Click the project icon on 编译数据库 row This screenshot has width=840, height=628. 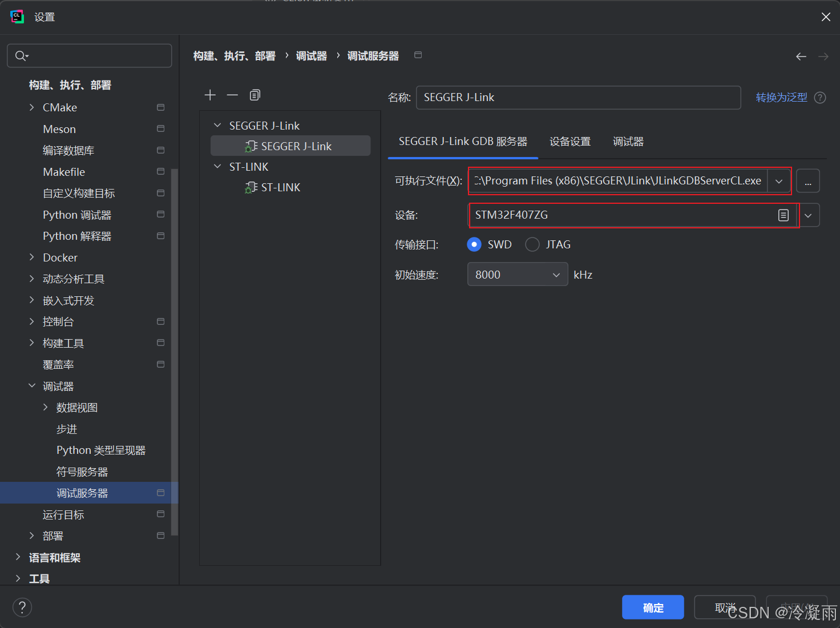click(x=160, y=150)
